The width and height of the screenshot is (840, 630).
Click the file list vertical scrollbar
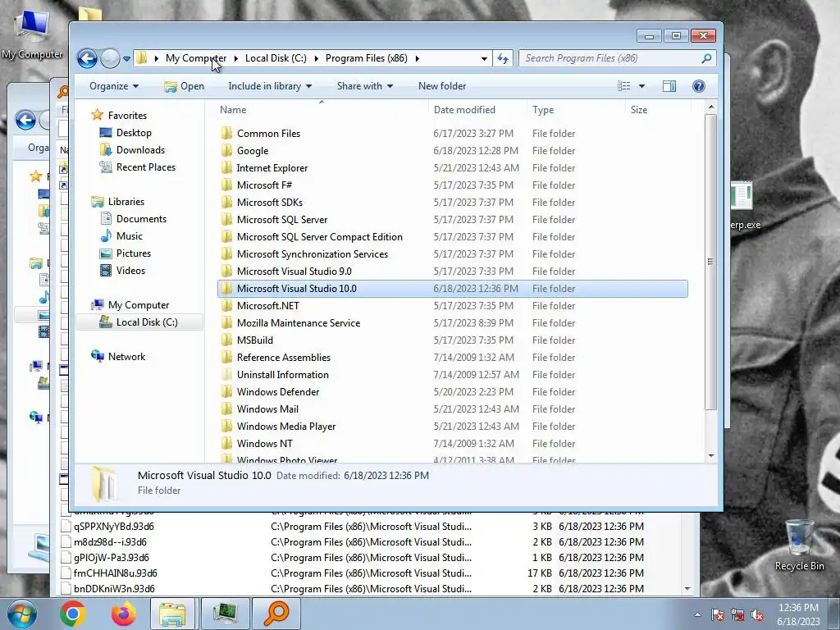(711, 262)
